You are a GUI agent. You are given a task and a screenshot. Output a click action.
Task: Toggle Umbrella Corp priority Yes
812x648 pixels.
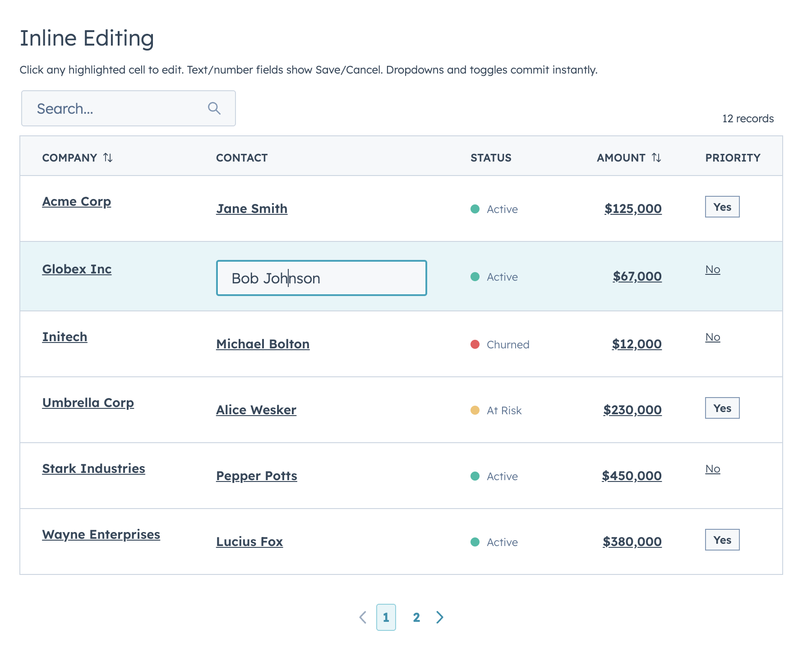(722, 408)
